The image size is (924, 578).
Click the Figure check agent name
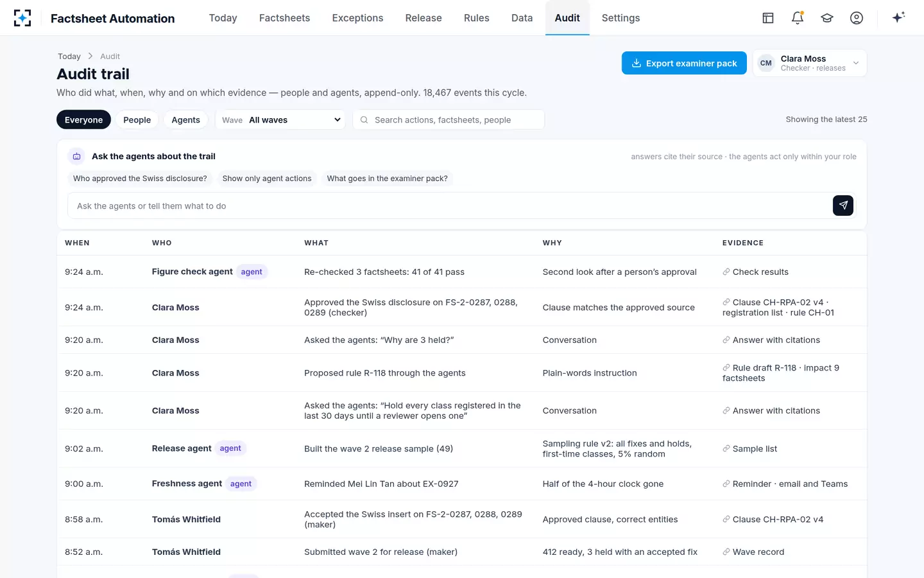[193, 272]
